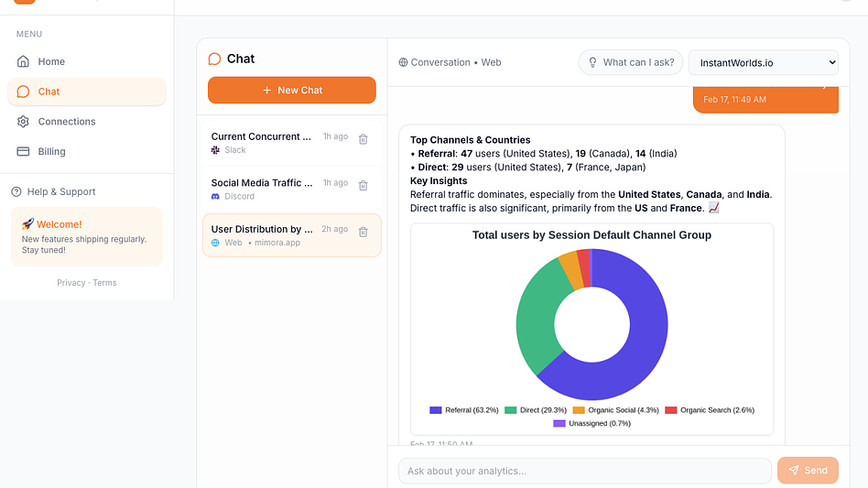This screenshot has height=488, width=868.
Task: Click the What can I ask? button
Action: click(x=631, y=62)
